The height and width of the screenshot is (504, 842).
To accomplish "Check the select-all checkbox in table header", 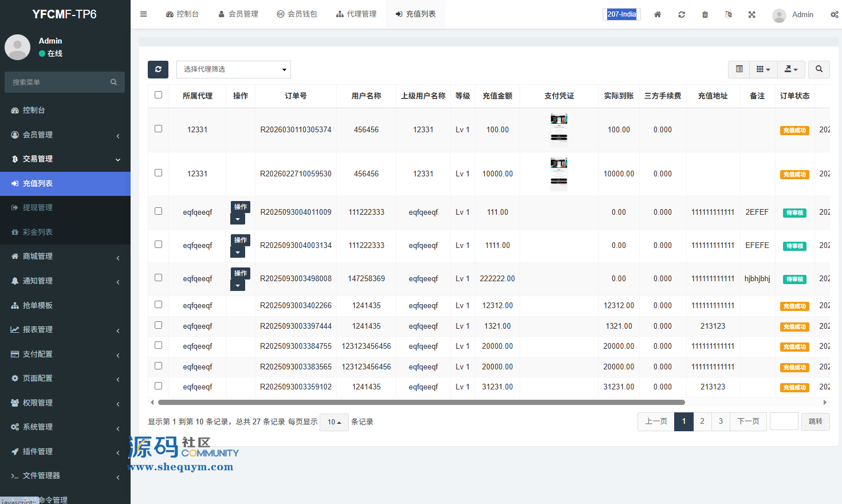I will [x=159, y=95].
